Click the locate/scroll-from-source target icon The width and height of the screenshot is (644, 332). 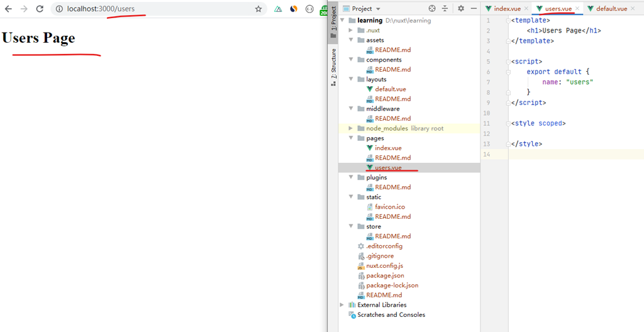[431, 9]
